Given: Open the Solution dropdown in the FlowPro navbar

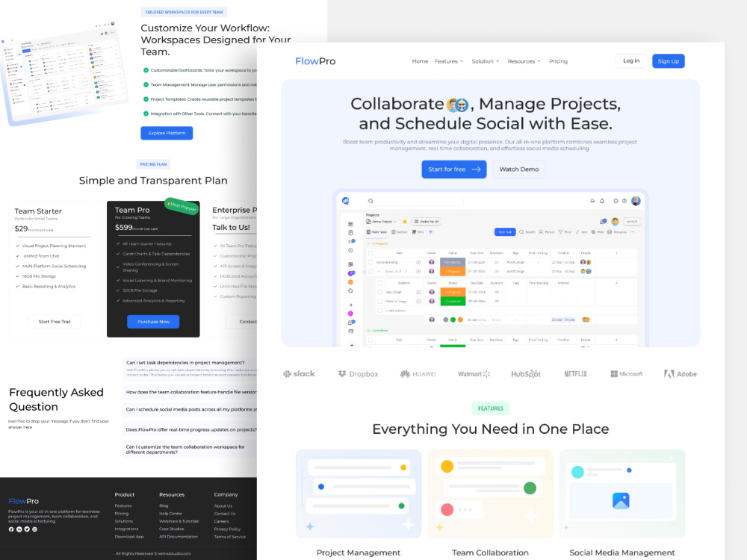Looking at the screenshot, I should pyautogui.click(x=486, y=61).
